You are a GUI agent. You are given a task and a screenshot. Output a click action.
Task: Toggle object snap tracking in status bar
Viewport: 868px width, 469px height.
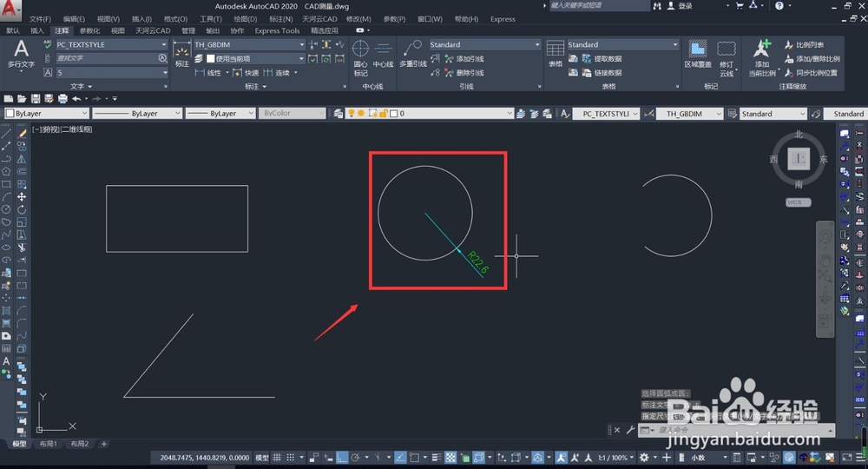click(x=400, y=458)
